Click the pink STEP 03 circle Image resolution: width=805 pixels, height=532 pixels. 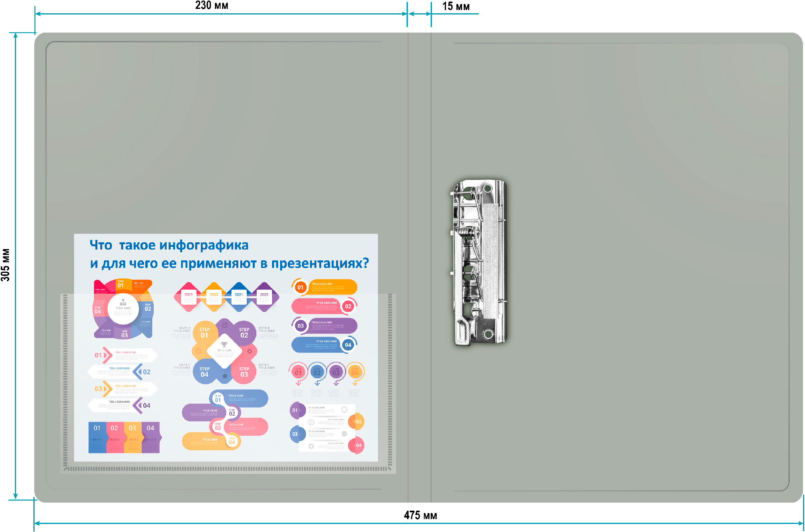click(x=244, y=372)
